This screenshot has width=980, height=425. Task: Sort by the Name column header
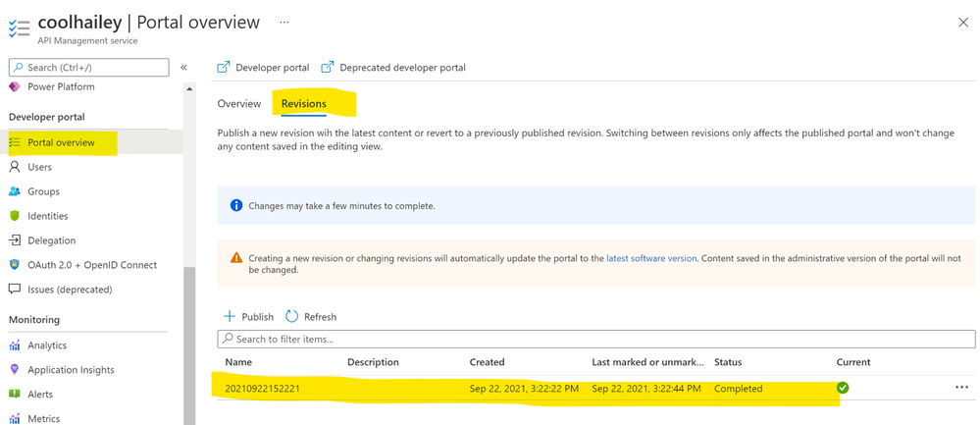[238, 362]
